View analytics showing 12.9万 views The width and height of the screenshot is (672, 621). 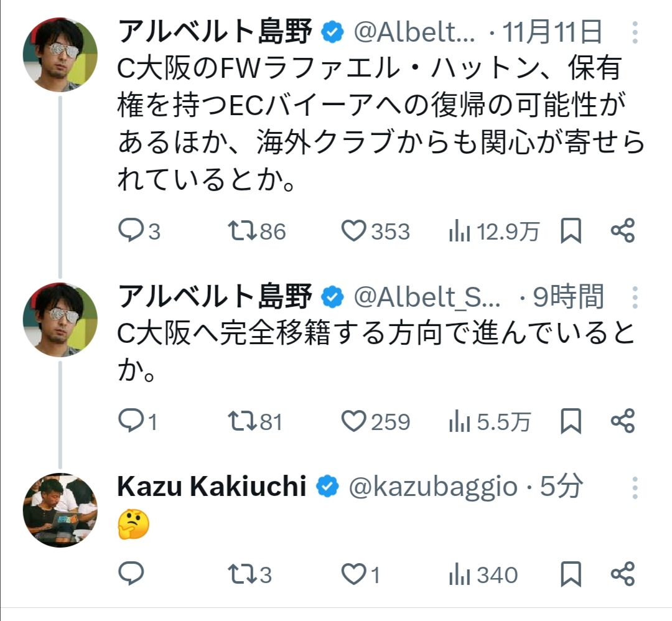(459, 231)
